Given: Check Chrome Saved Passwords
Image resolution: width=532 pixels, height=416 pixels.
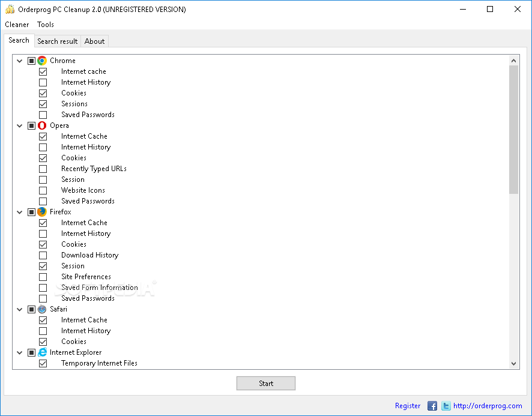Looking at the screenshot, I should click(43, 115).
